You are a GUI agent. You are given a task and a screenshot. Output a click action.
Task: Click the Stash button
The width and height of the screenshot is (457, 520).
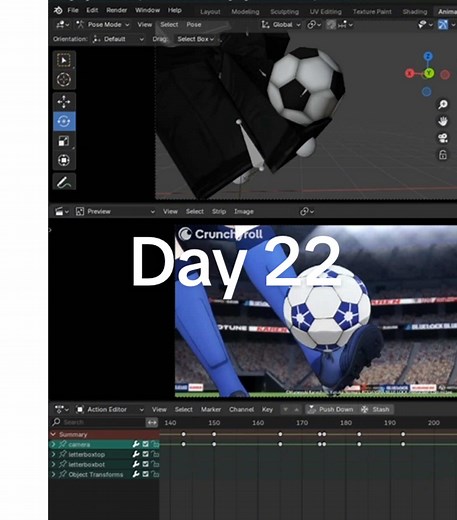pos(376,409)
